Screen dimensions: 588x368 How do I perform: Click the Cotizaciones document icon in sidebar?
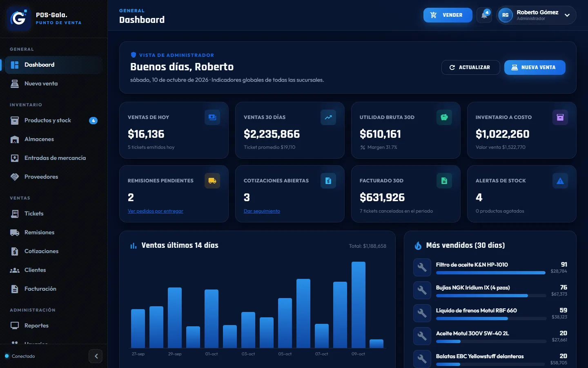click(15, 251)
